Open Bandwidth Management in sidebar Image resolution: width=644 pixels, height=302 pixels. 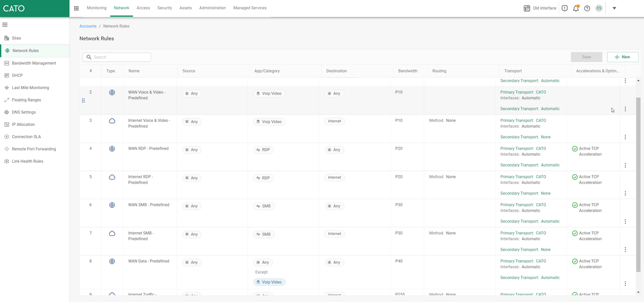[x=34, y=63]
